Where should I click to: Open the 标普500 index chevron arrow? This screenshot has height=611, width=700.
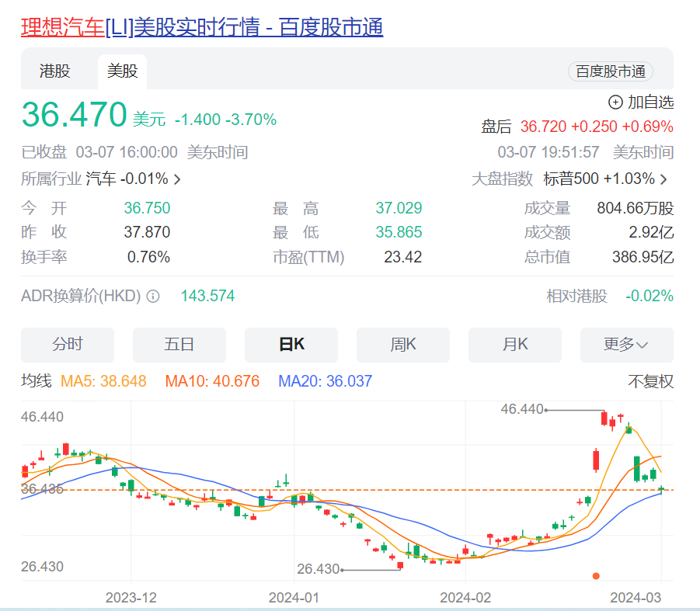pyautogui.click(x=663, y=179)
